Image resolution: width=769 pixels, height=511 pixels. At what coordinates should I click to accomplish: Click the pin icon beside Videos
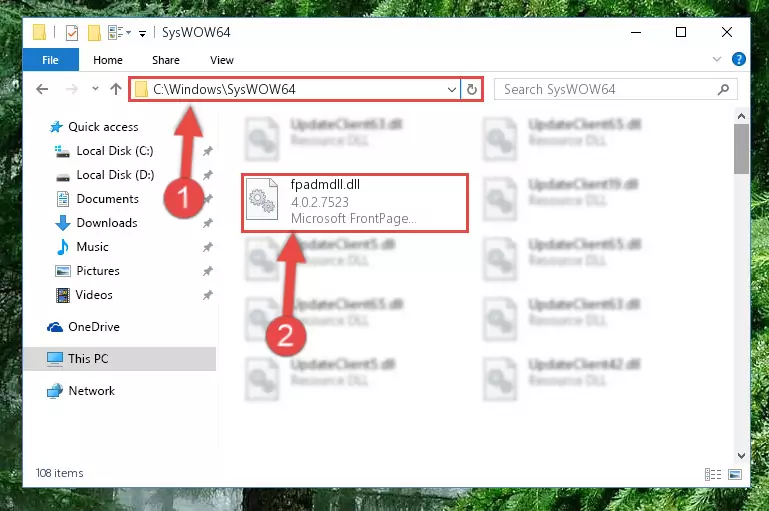(x=208, y=295)
